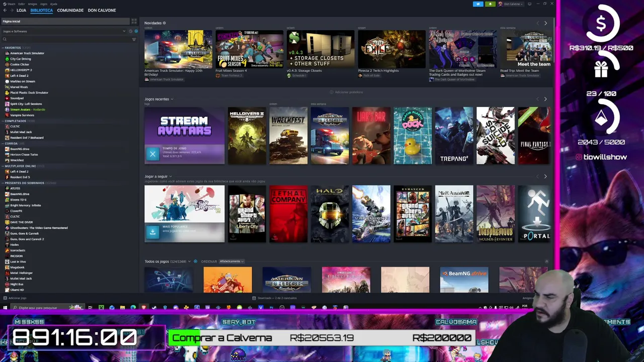Image resolution: width=644 pixels, height=362 pixels.
Task: Open Lethal Company cover in Jogar a seguir
Action: tap(288, 214)
